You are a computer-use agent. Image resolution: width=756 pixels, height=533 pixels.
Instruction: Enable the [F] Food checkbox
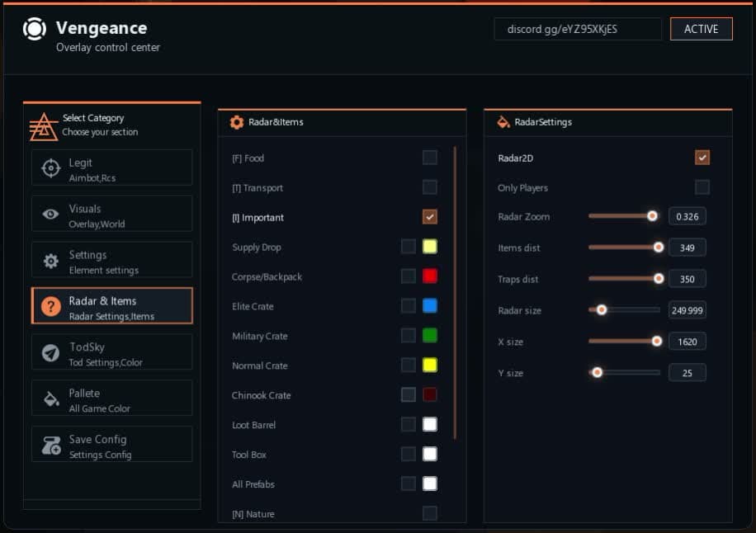[x=429, y=158]
